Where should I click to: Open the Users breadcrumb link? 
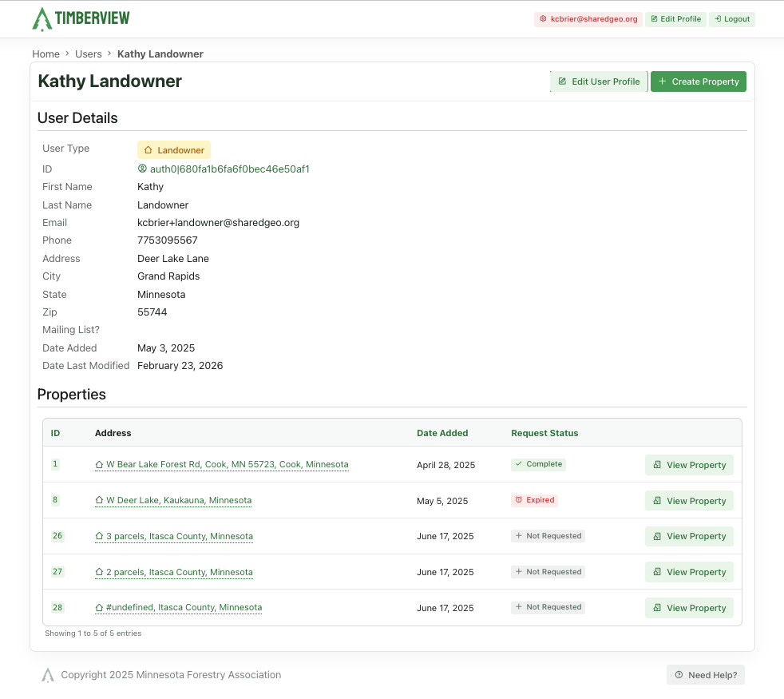click(88, 54)
